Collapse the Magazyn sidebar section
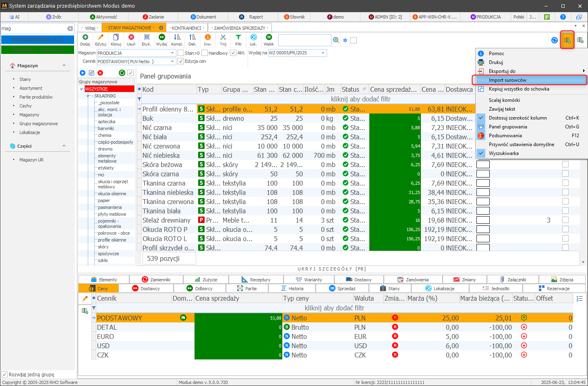This screenshot has height=386, width=588. (x=64, y=66)
